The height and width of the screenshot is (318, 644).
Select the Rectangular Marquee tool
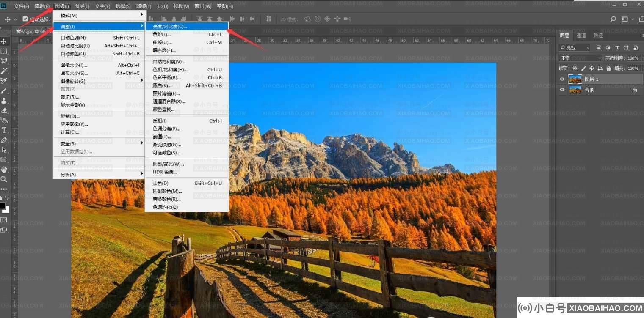coord(4,51)
